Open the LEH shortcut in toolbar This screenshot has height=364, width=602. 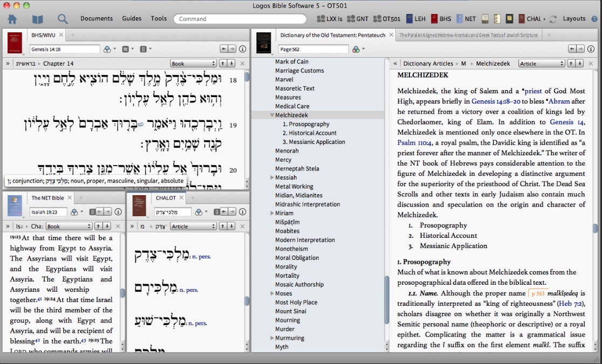point(416,19)
